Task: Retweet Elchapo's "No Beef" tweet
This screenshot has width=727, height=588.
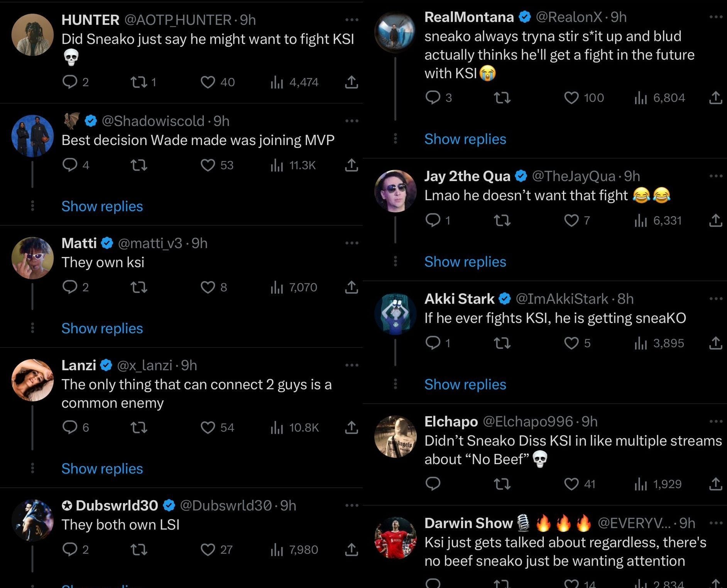Action: tap(502, 484)
